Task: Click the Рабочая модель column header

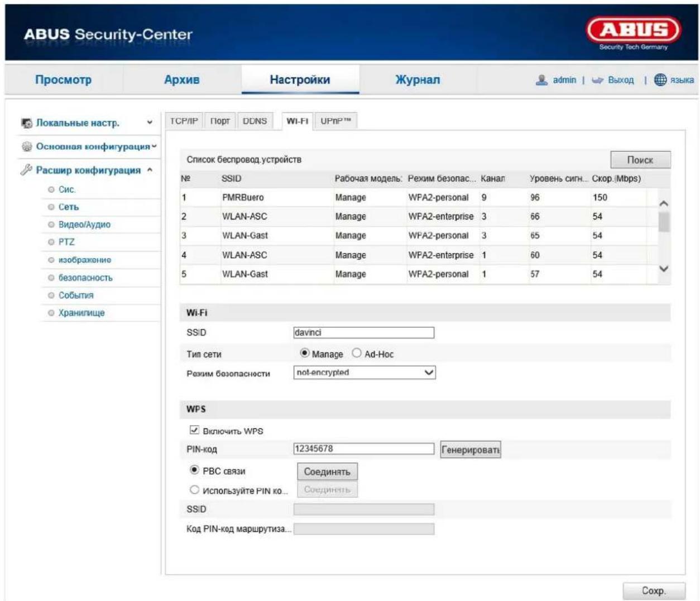Action: (x=368, y=179)
